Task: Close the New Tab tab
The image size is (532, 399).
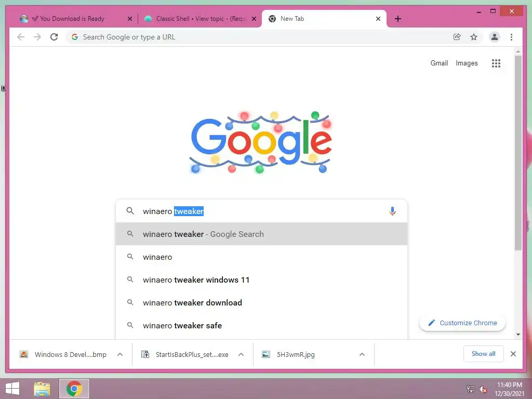Action: [378, 19]
